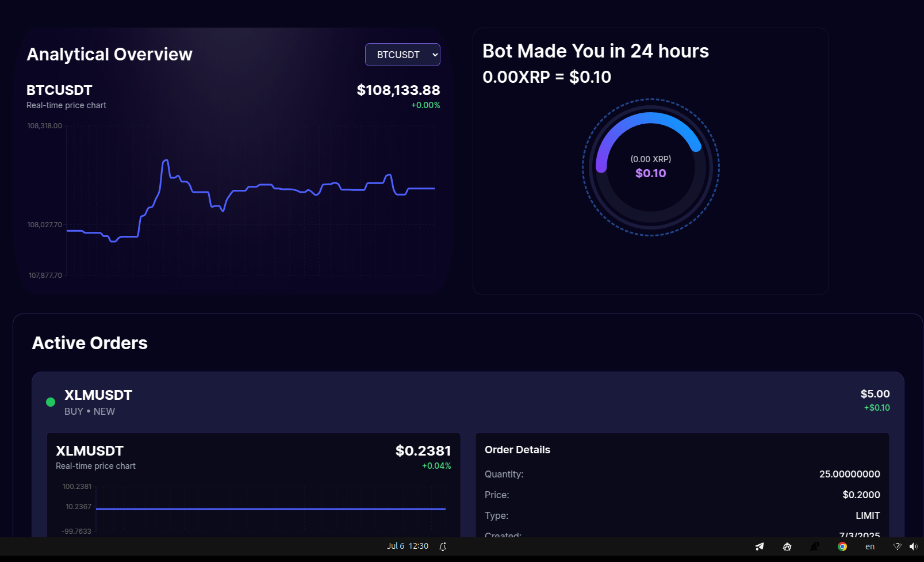Click 'Real-time price chart' under BTCUSDT
924x562 pixels.
click(66, 105)
